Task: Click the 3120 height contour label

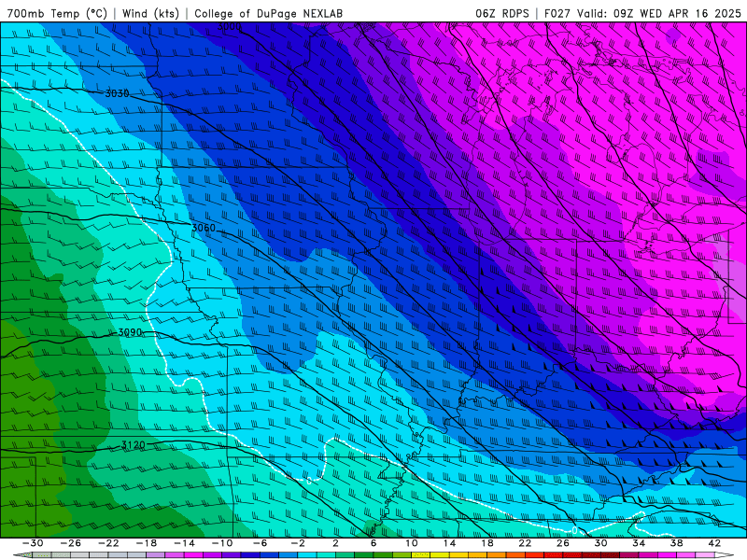Action: (133, 445)
